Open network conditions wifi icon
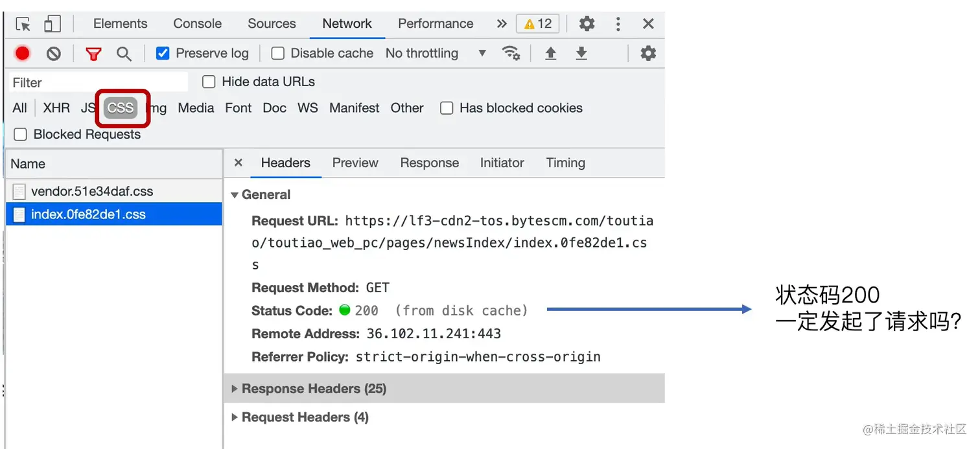 [x=511, y=53]
